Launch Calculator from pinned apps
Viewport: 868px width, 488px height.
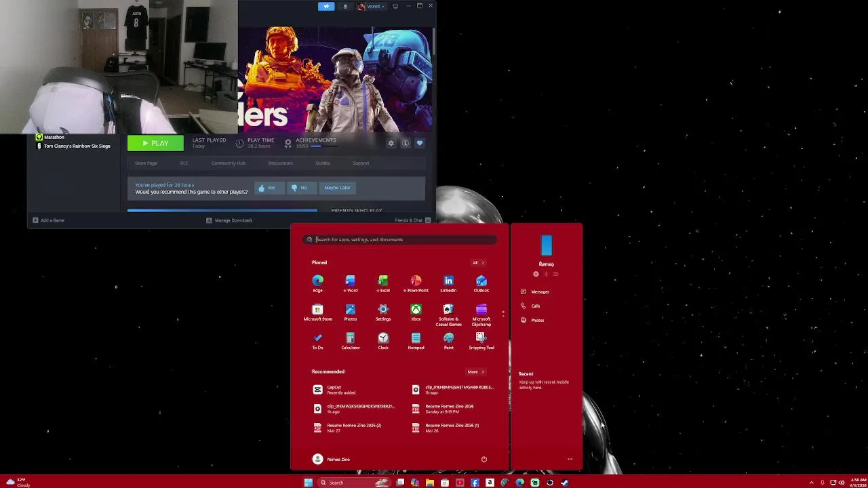[x=350, y=341]
